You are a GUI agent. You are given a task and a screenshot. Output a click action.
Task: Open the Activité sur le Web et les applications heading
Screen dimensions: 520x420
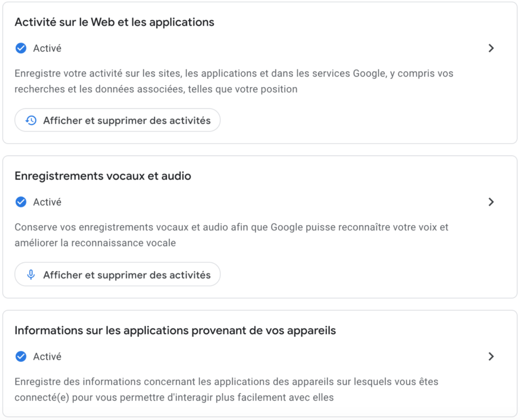tap(114, 22)
